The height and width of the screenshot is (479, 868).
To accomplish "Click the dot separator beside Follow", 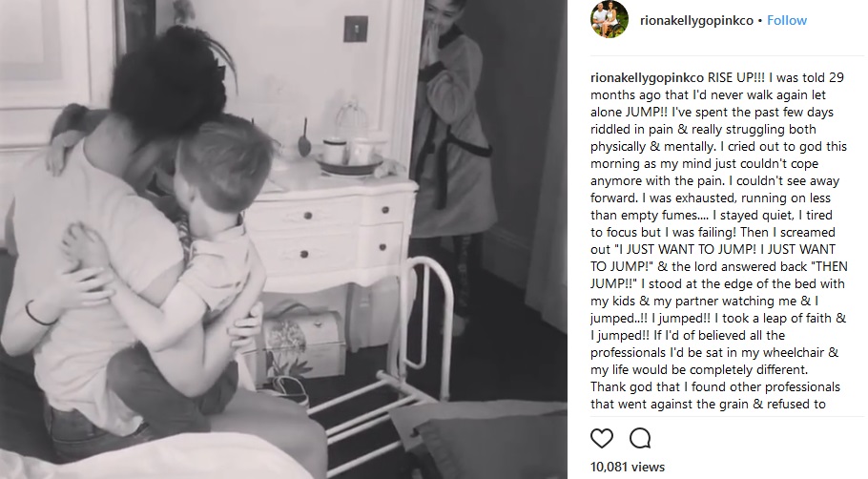I will click(760, 20).
